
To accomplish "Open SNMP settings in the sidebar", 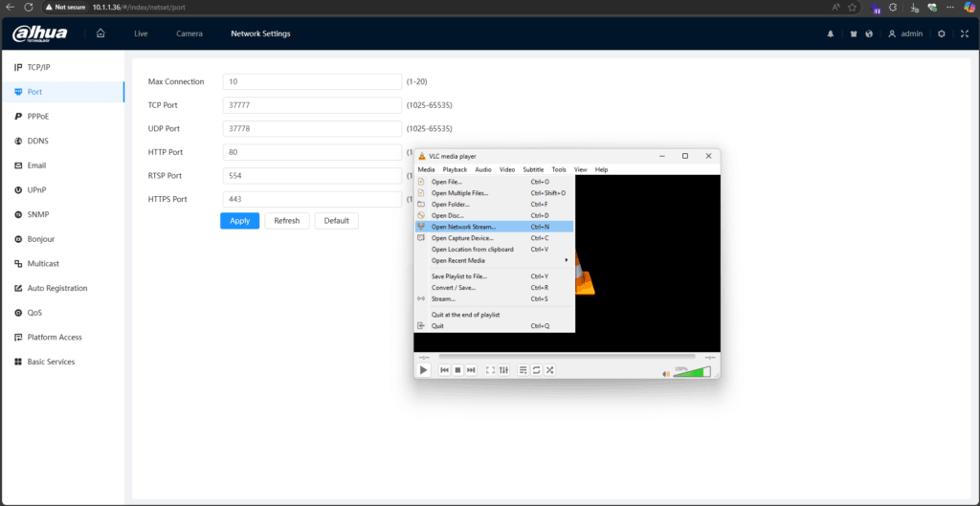I will 62,214.
